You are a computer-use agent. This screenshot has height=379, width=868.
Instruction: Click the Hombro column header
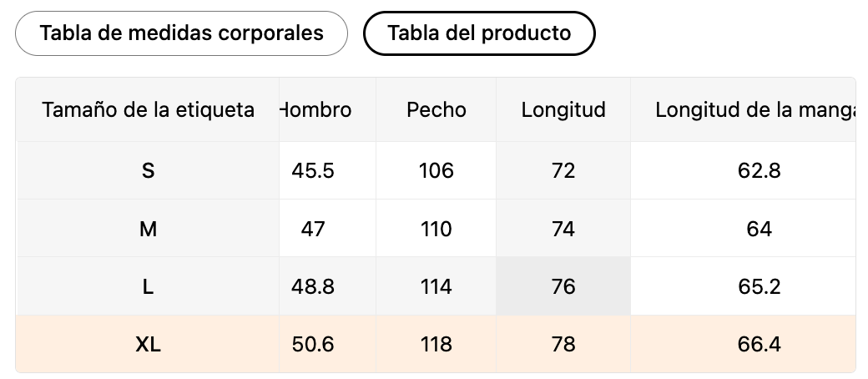pyautogui.click(x=318, y=110)
